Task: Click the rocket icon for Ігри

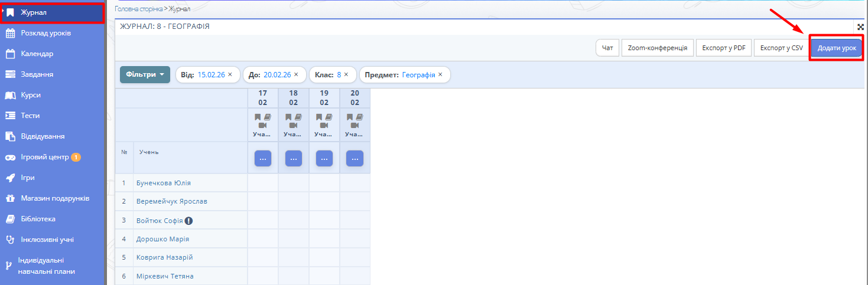Action: [x=10, y=178]
